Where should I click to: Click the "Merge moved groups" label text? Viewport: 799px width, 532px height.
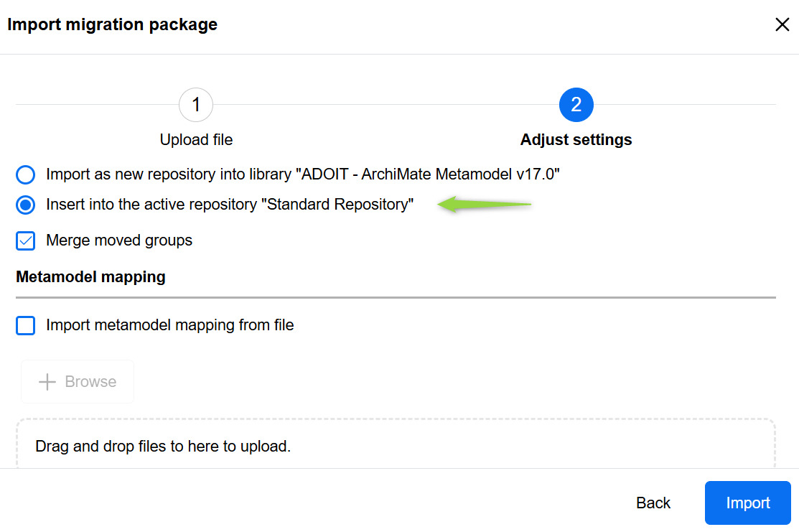tap(119, 241)
